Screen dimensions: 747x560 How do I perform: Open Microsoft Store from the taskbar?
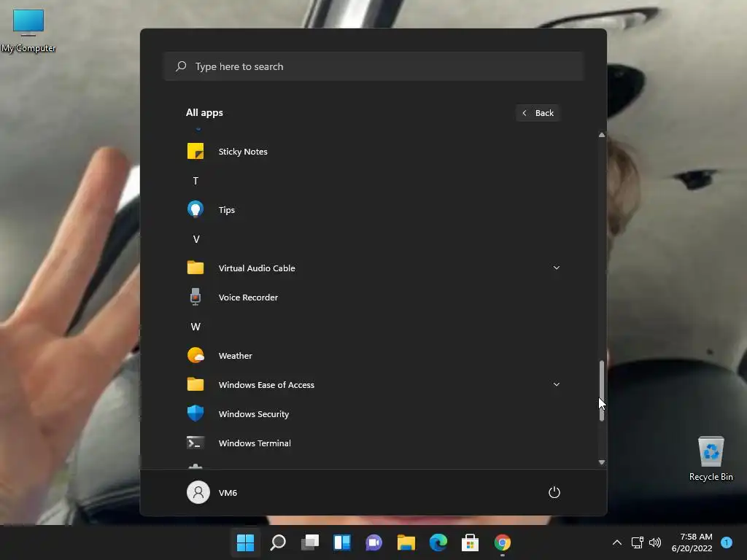tap(471, 542)
